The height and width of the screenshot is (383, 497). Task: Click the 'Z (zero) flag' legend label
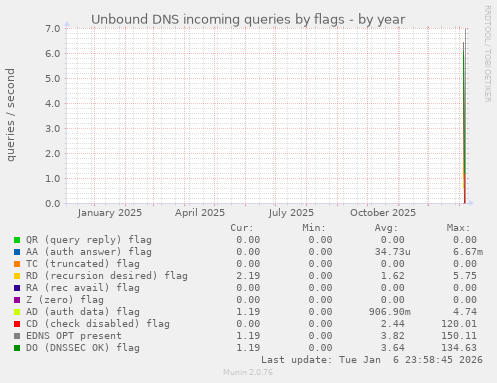point(65,300)
